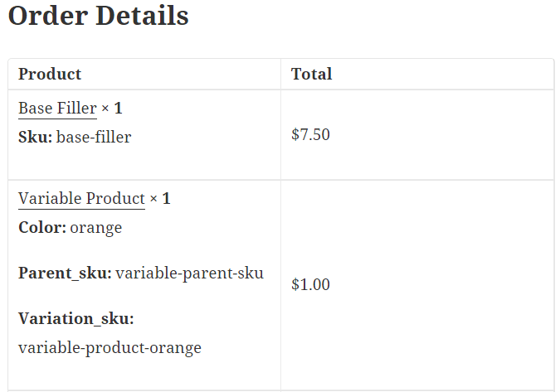
Task: Open the Variable Product link
Action: [81, 199]
